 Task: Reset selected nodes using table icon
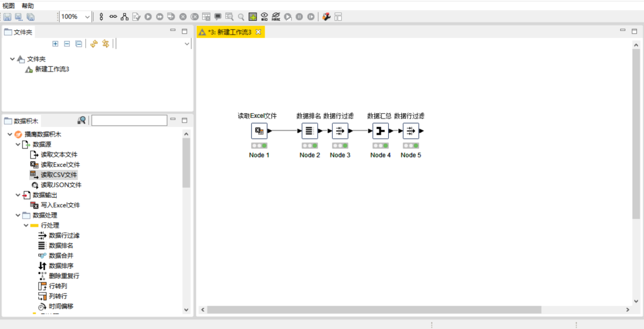(x=206, y=17)
